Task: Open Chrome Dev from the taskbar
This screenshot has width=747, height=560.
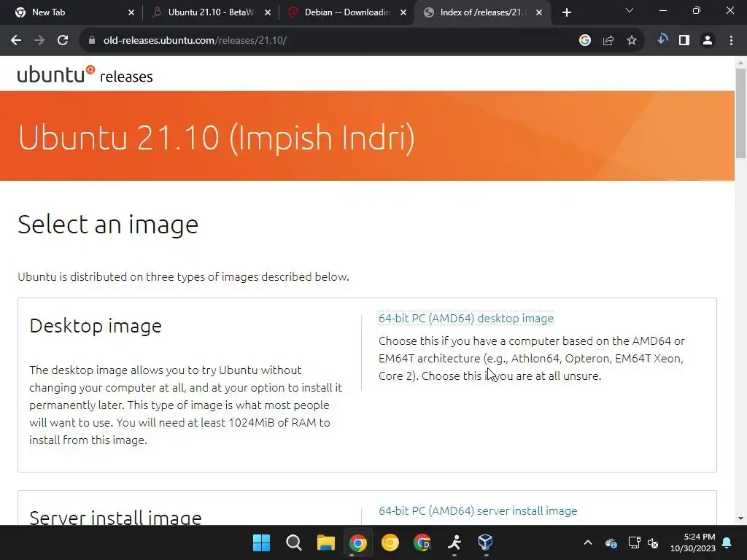Action: pos(422,542)
